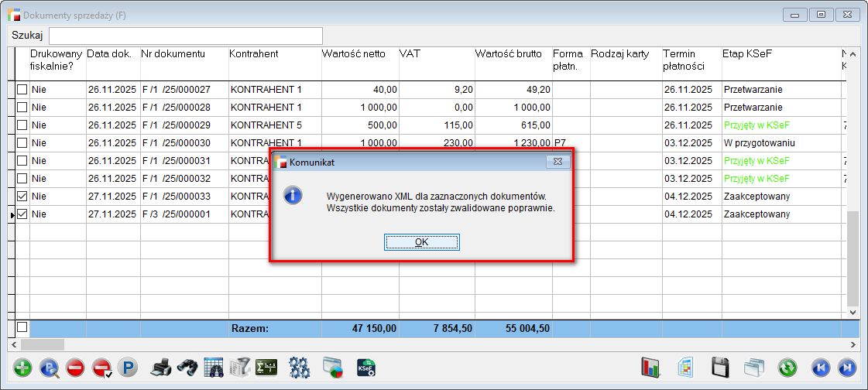This screenshot has width=868, height=390.
Task: Open search with the binoculars icon
Action: pos(187,368)
